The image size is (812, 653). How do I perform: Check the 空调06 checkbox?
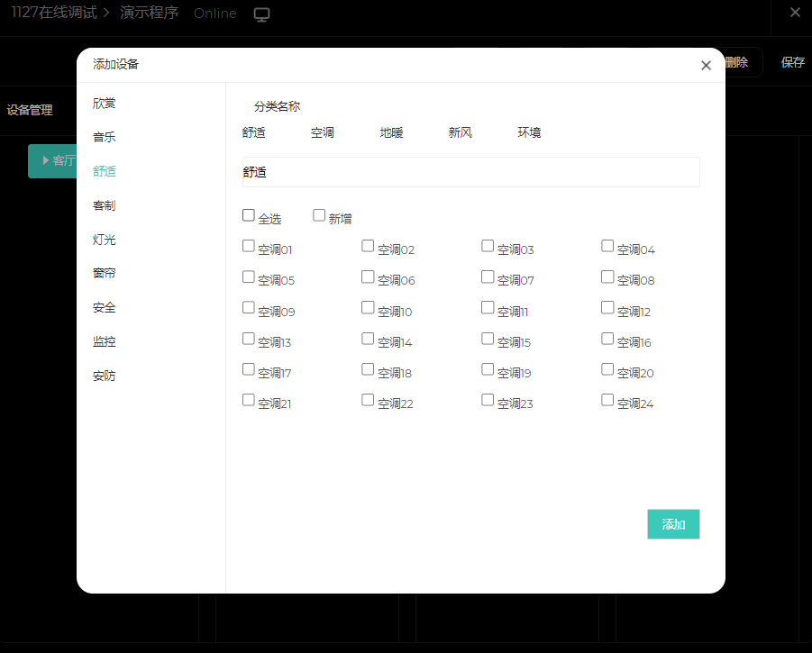coord(368,277)
